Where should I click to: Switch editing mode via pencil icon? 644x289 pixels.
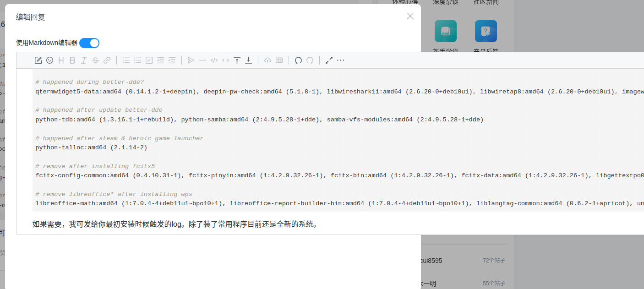pyautogui.click(x=38, y=60)
